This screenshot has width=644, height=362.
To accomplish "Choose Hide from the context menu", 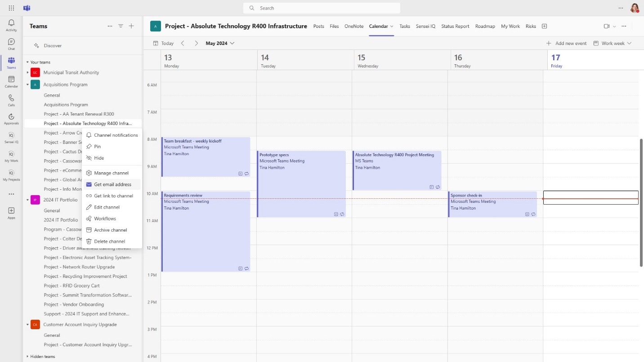I will (x=112, y=158).
